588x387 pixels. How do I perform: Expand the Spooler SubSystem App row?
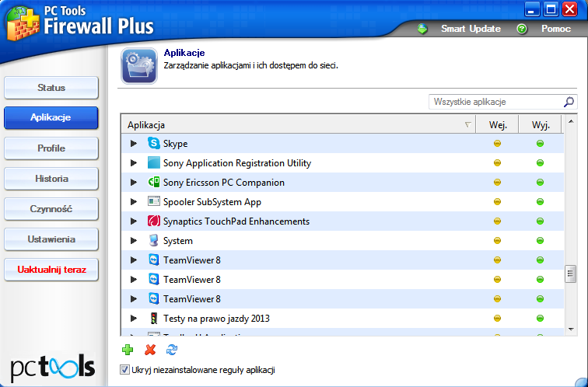(x=134, y=202)
